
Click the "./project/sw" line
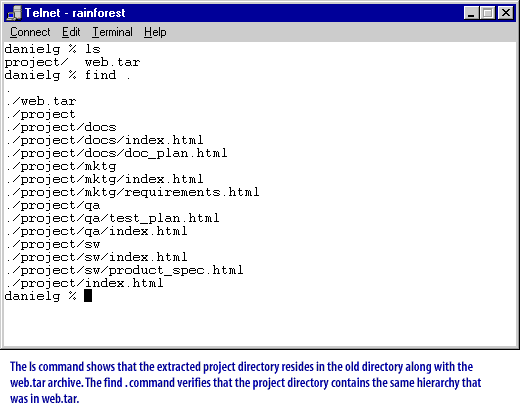pyautogui.click(x=53, y=244)
